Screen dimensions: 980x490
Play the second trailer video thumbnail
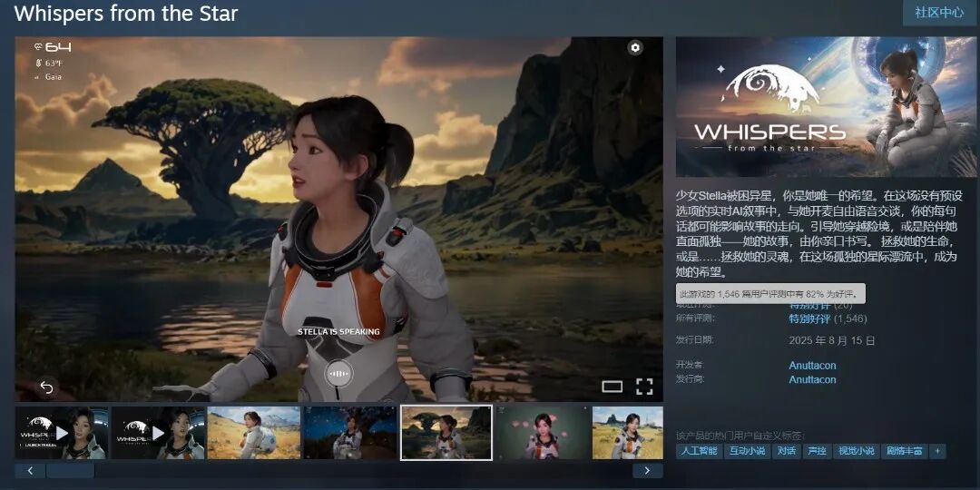pyautogui.click(x=158, y=433)
